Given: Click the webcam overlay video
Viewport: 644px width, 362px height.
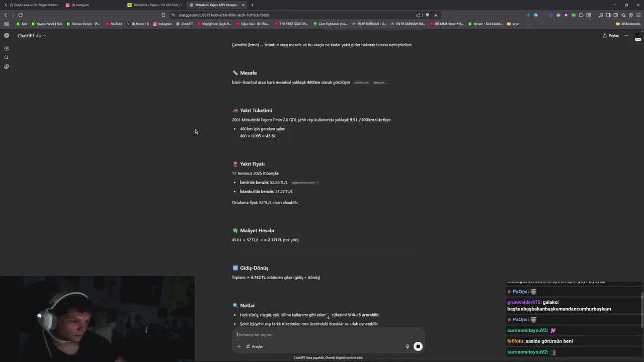Looking at the screenshot, I should click(x=97, y=319).
